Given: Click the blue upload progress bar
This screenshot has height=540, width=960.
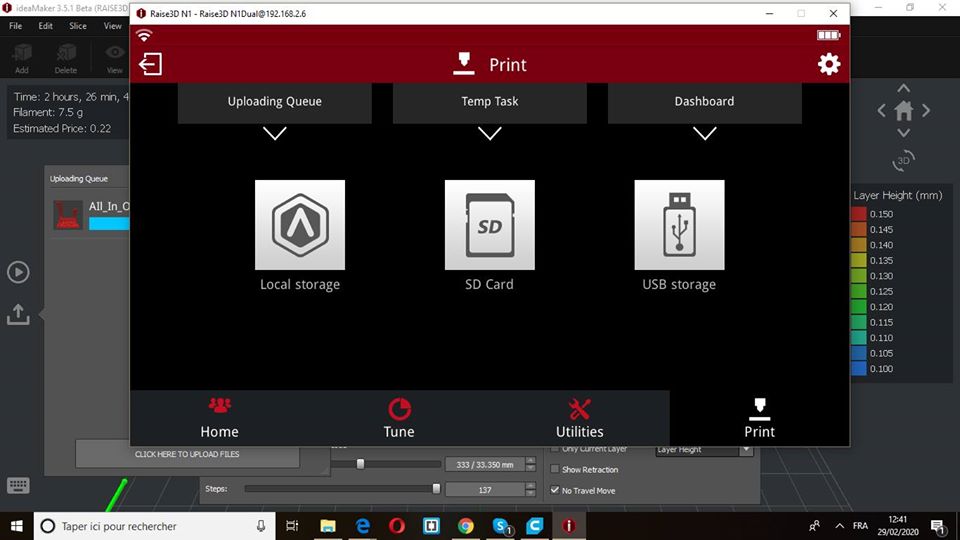Looking at the screenshot, I should point(109,224).
